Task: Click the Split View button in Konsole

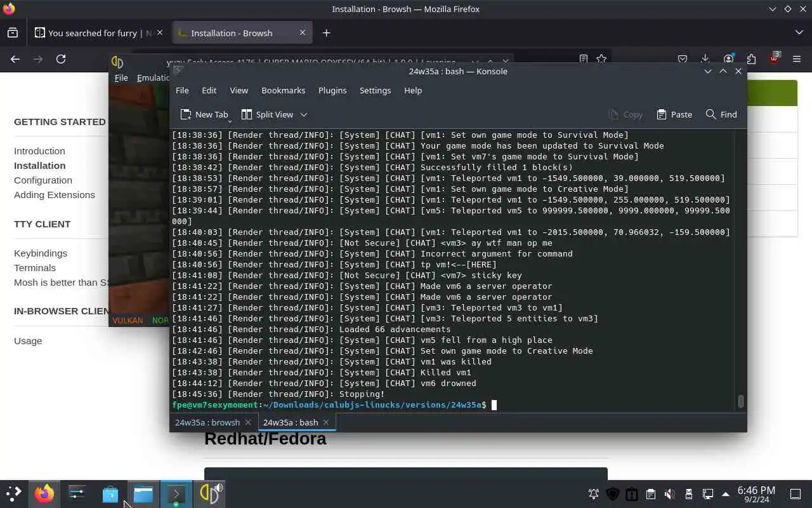Action: coord(267,114)
